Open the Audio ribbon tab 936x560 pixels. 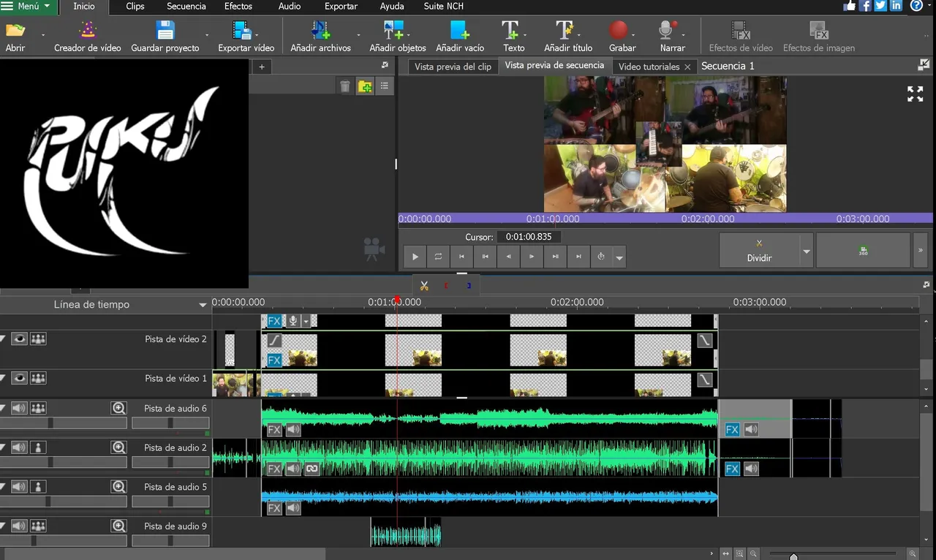click(x=290, y=6)
